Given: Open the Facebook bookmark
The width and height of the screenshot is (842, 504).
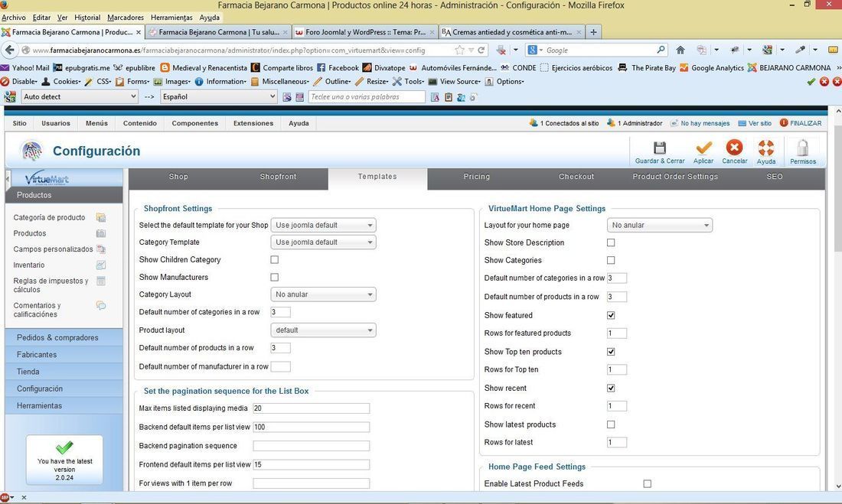Looking at the screenshot, I should pyautogui.click(x=338, y=67).
